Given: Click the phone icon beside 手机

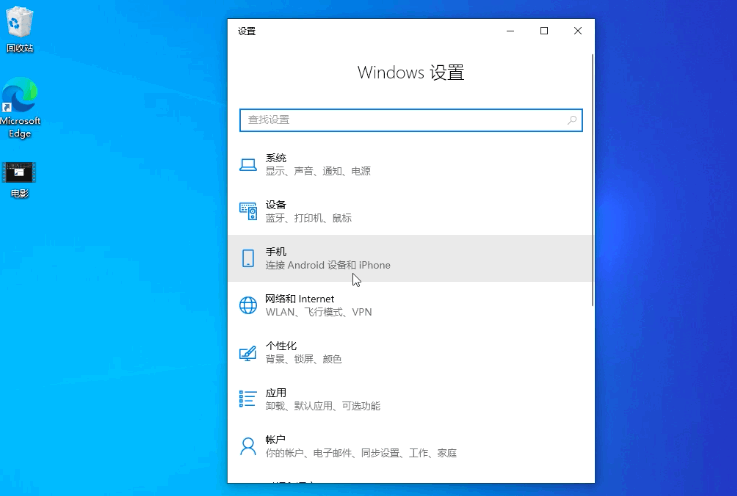Looking at the screenshot, I should (248, 258).
